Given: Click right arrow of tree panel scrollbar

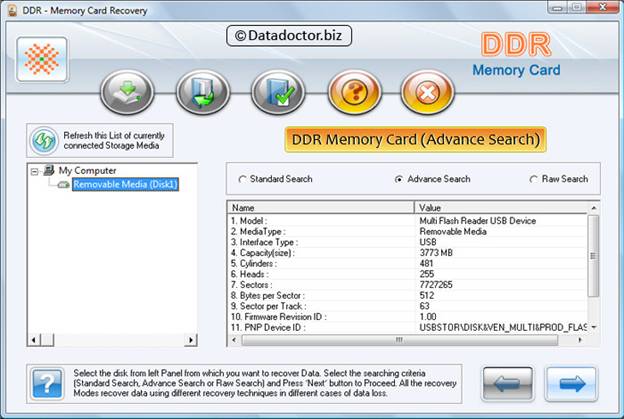Looking at the screenshot, I should pos(191,340).
